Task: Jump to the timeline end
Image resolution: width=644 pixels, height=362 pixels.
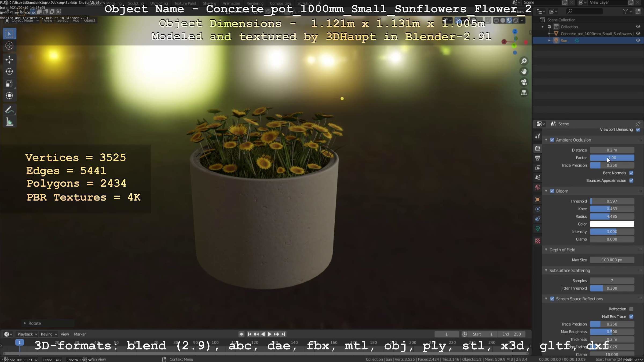Action: (x=283, y=334)
